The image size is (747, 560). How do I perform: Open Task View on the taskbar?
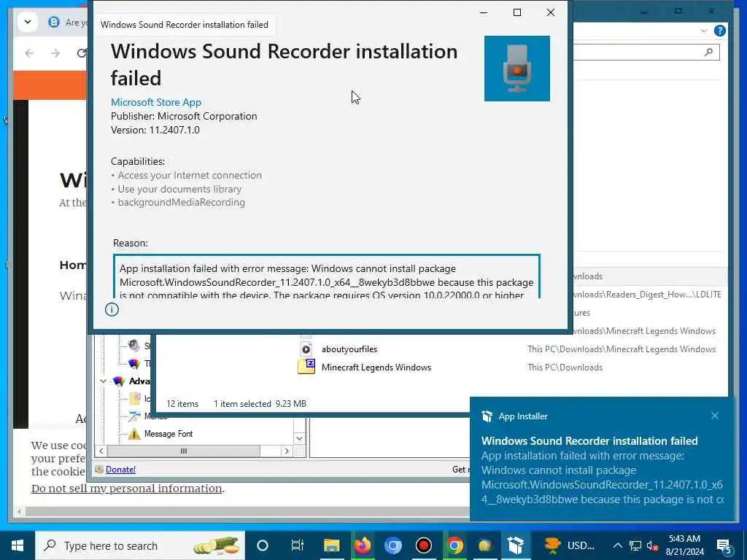298,545
